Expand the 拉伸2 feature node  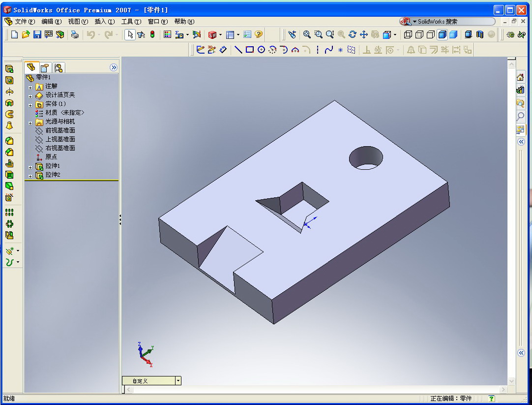click(30, 176)
